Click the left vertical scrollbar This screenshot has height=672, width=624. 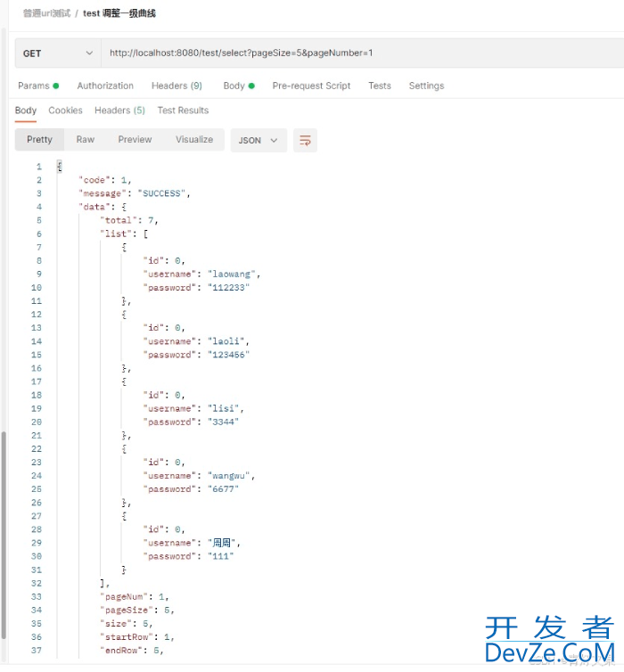tap(4, 536)
